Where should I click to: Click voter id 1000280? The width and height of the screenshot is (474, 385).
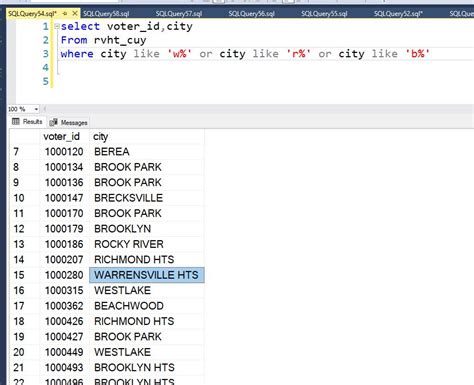point(65,275)
